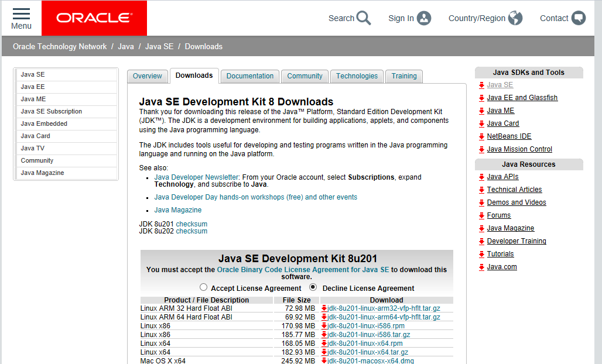Click 'Mac OS X x64' row text

click(163, 361)
